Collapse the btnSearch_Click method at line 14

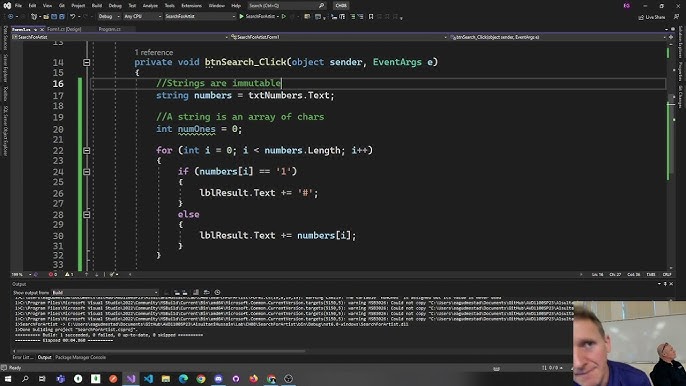(87, 63)
